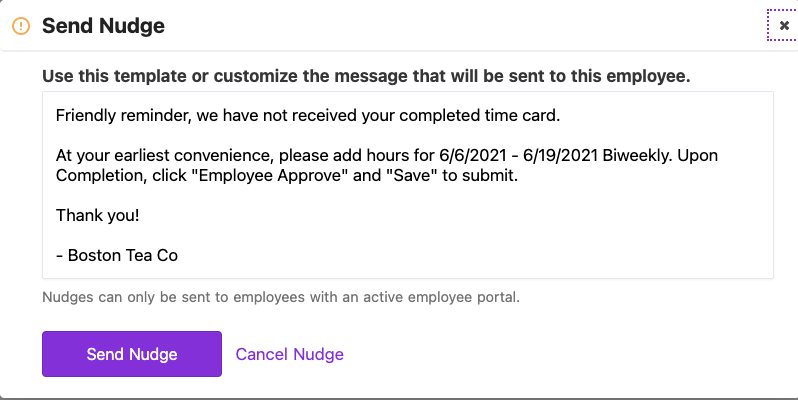Viewport: 798px width, 400px height.
Task: Click the Cancel Nudge link
Action: click(x=289, y=354)
